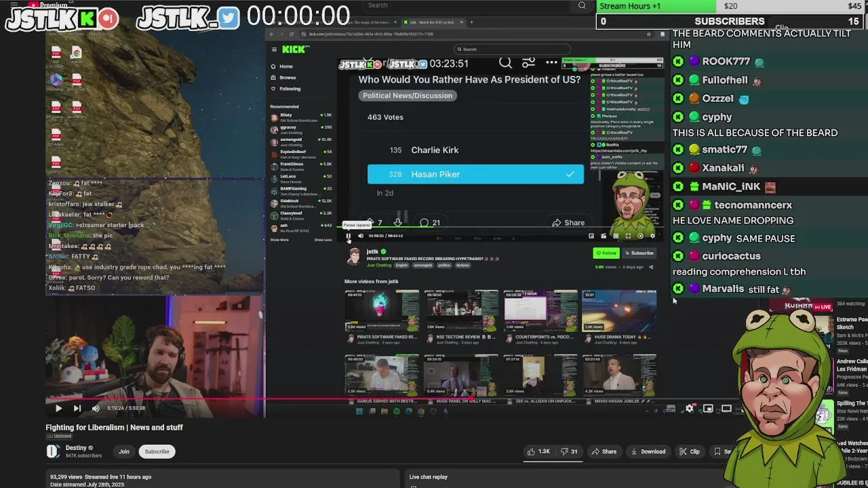This screenshot has height=488, width=868.
Task: Mute the Kick VOD player volume
Action: click(360, 236)
